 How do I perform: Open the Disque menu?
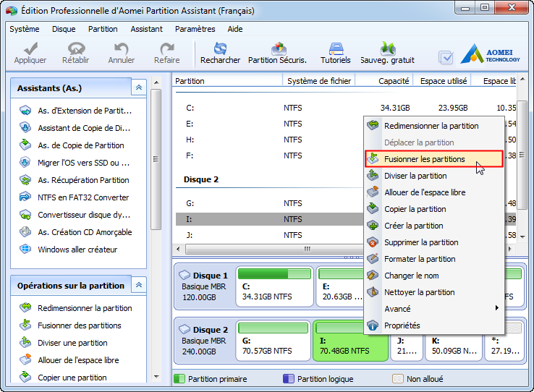pos(64,29)
